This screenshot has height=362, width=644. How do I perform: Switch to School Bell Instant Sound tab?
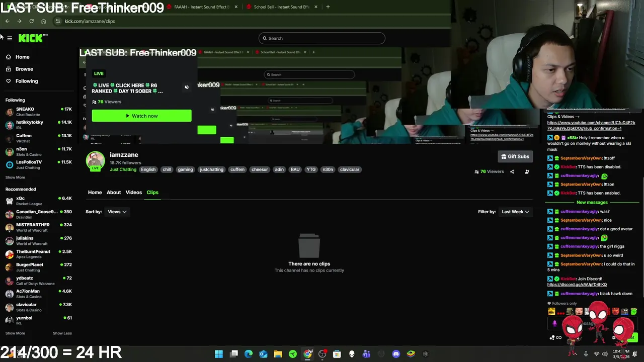pyautogui.click(x=281, y=7)
